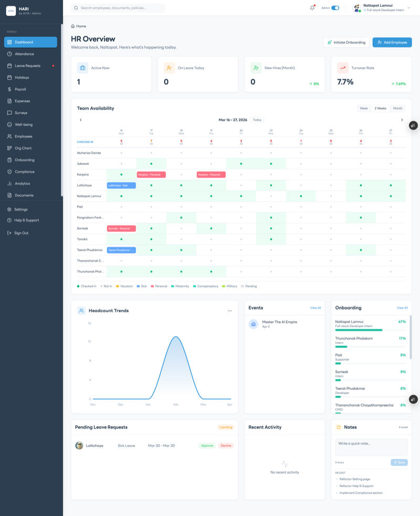Expand the Nattapat Lamnui profile dropdown
The height and width of the screenshot is (516, 420).
(x=409, y=8)
